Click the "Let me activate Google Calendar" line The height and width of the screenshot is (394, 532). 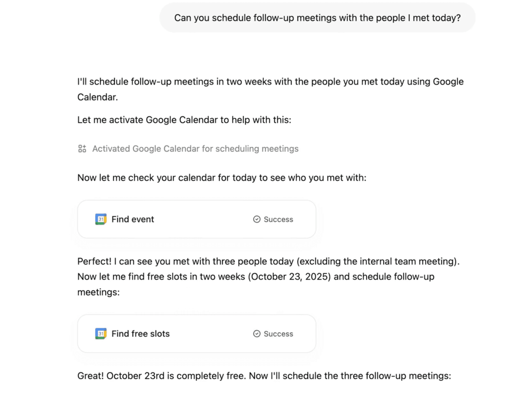click(184, 120)
